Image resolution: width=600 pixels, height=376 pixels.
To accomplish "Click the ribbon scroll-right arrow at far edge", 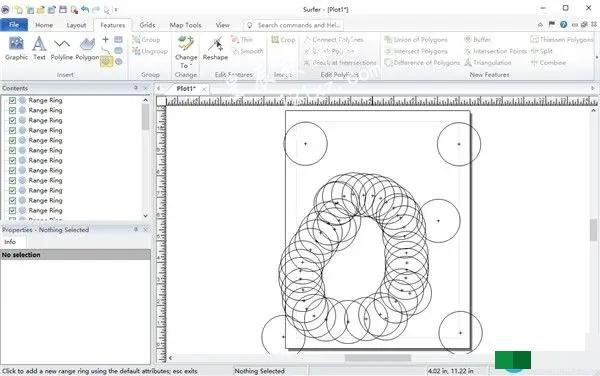I will click(x=597, y=57).
